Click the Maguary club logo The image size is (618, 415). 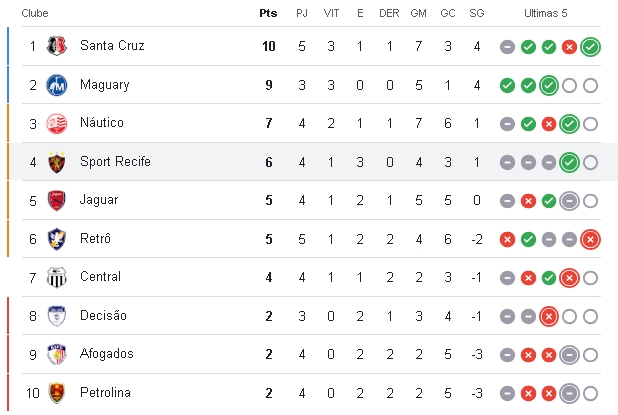click(x=56, y=85)
